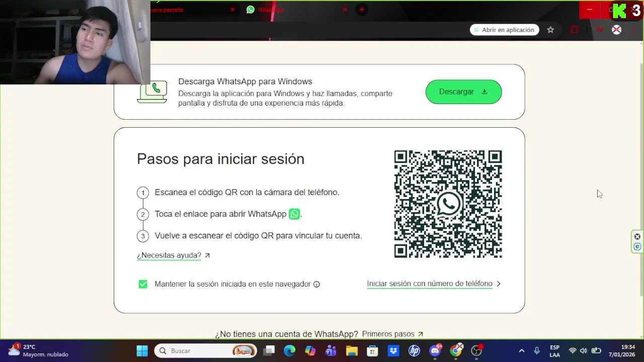Open the browser three-dot menu
Image resolution: width=644 pixels, height=362 pixels.
point(633,30)
